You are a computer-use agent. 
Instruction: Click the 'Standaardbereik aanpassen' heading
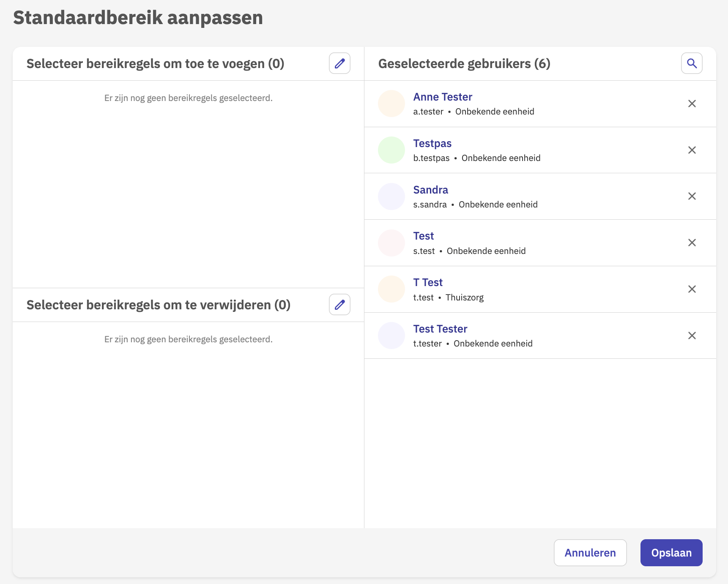pos(138,18)
